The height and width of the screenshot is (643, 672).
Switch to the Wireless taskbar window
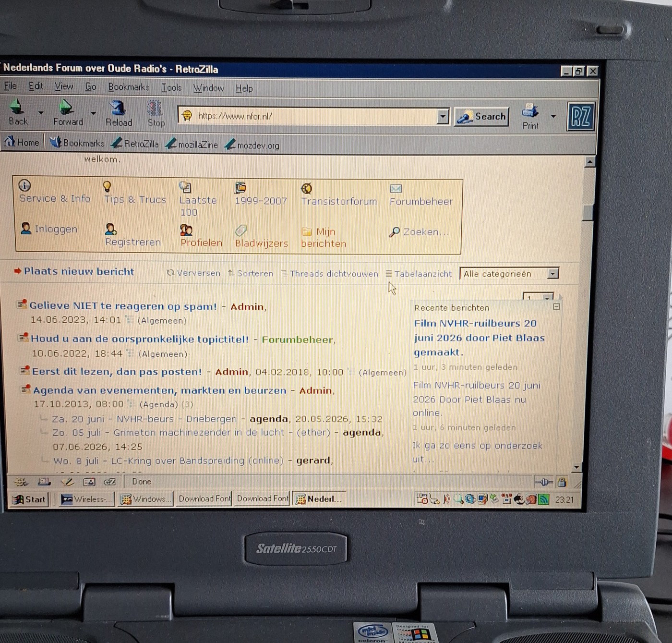(86, 499)
